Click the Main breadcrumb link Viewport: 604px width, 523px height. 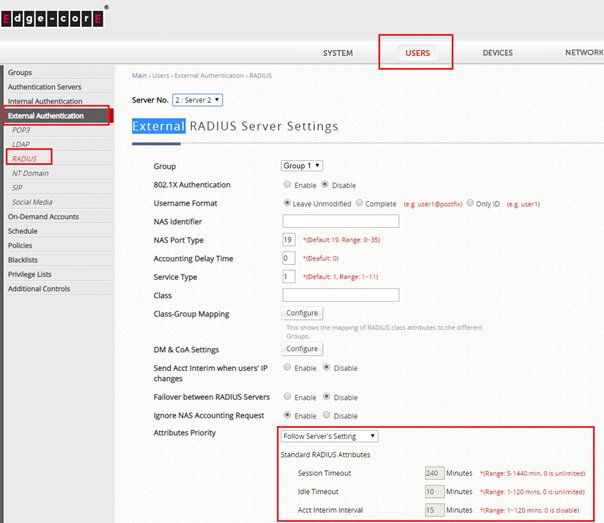140,76
